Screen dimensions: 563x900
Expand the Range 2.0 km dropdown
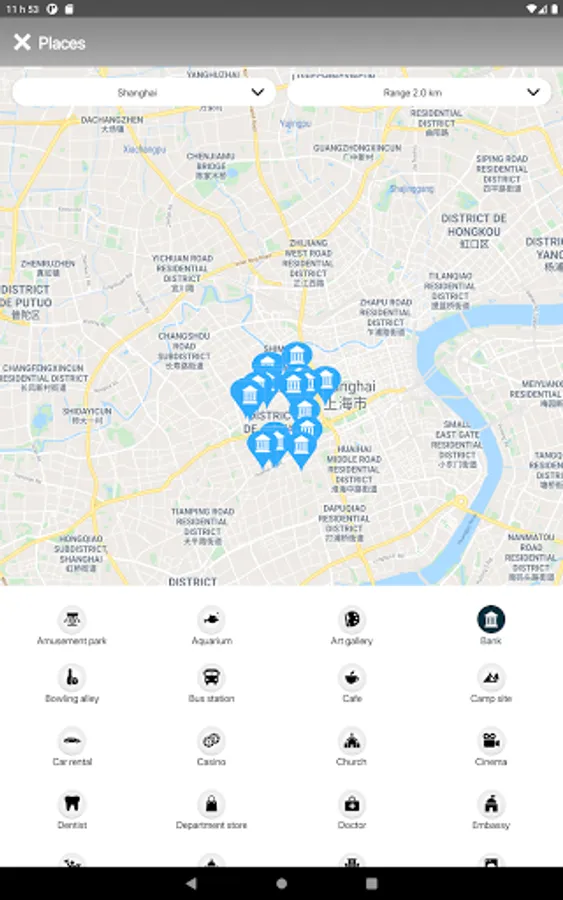coord(419,92)
